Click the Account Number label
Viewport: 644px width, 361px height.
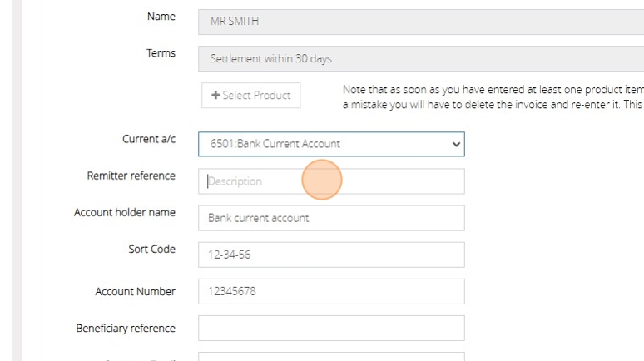coord(135,291)
